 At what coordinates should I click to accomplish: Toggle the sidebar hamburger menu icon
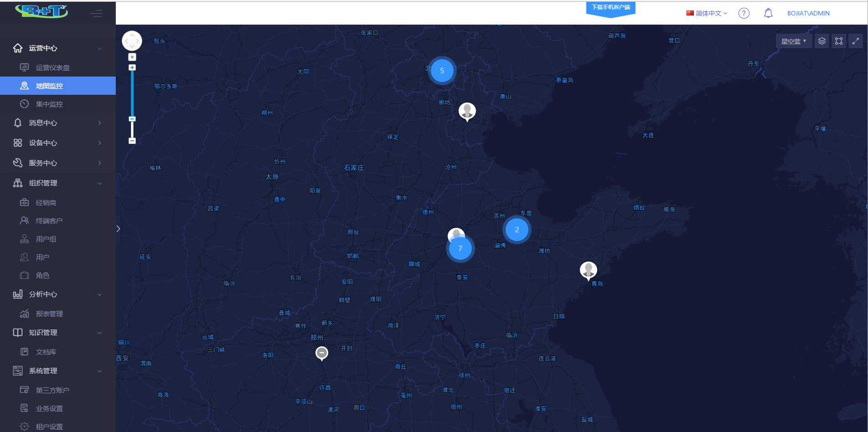point(96,13)
